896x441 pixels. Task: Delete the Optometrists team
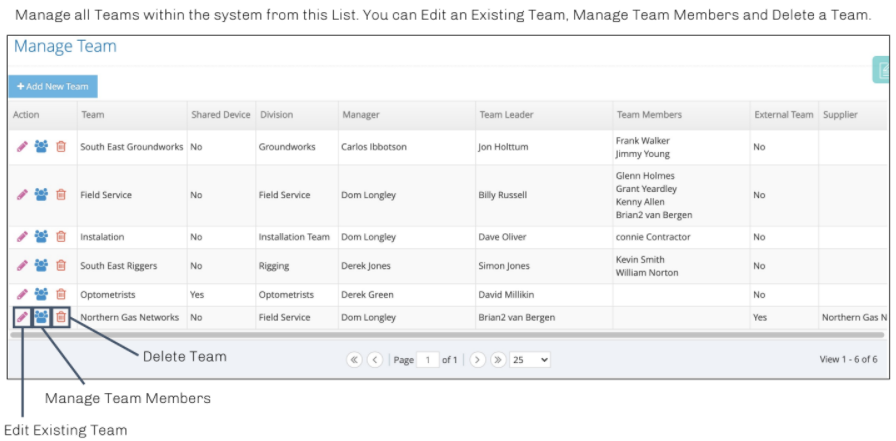pyautogui.click(x=61, y=295)
